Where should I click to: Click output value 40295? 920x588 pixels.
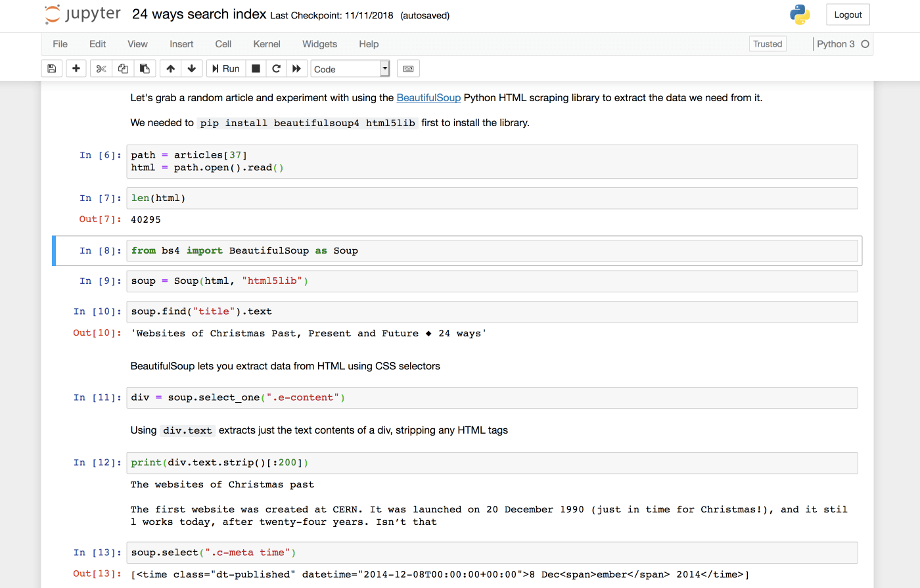tap(146, 219)
